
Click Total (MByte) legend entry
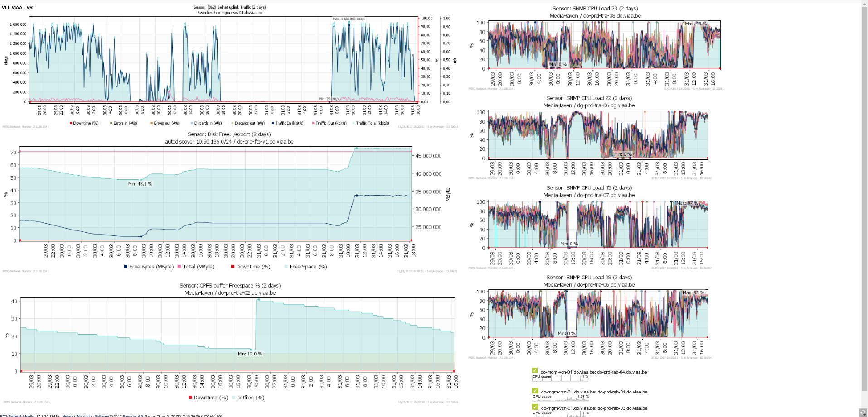coord(196,267)
